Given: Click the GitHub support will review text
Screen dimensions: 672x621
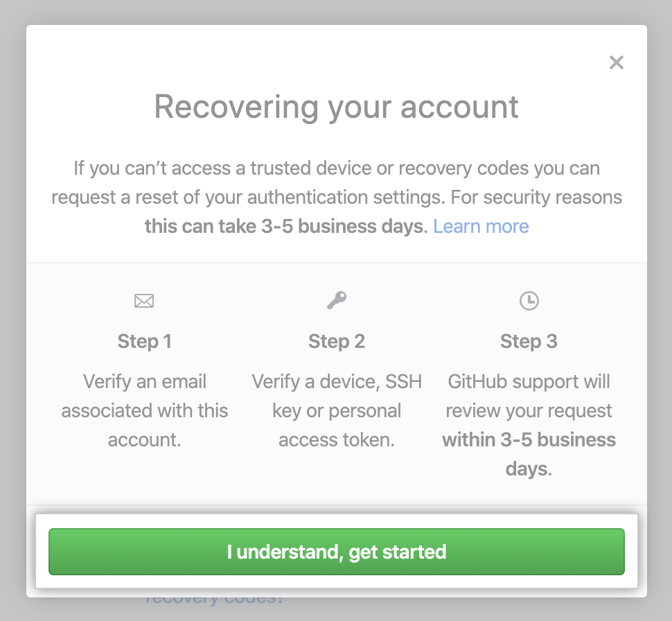Looking at the screenshot, I should coord(529,396).
